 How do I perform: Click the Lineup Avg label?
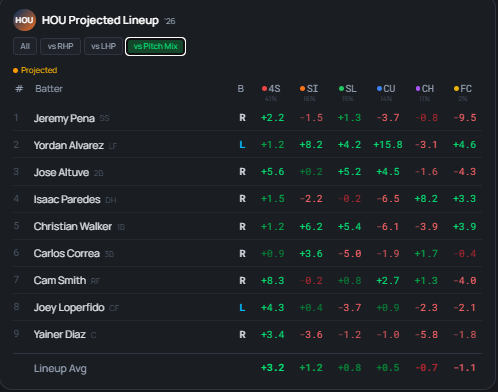point(60,368)
